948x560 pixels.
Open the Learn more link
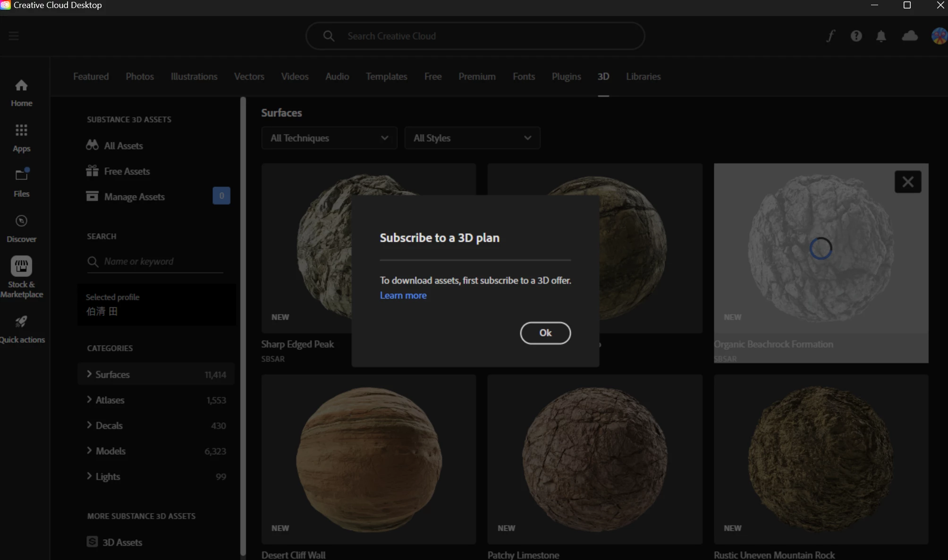[403, 296]
